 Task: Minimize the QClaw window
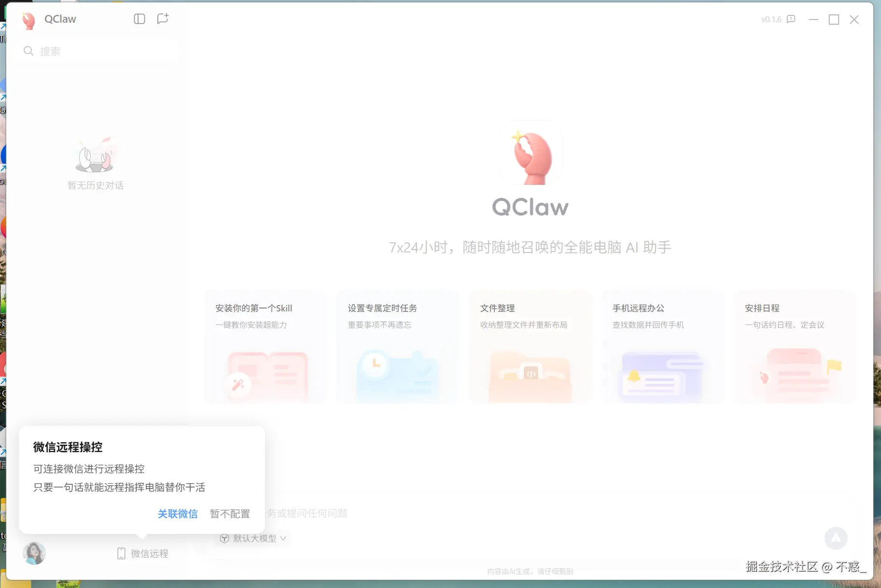[813, 19]
